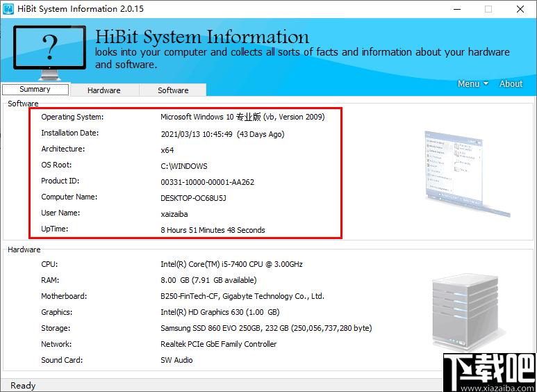The width and height of the screenshot is (537, 392).
Task: Click the 'CPU:' label
Action: point(49,264)
